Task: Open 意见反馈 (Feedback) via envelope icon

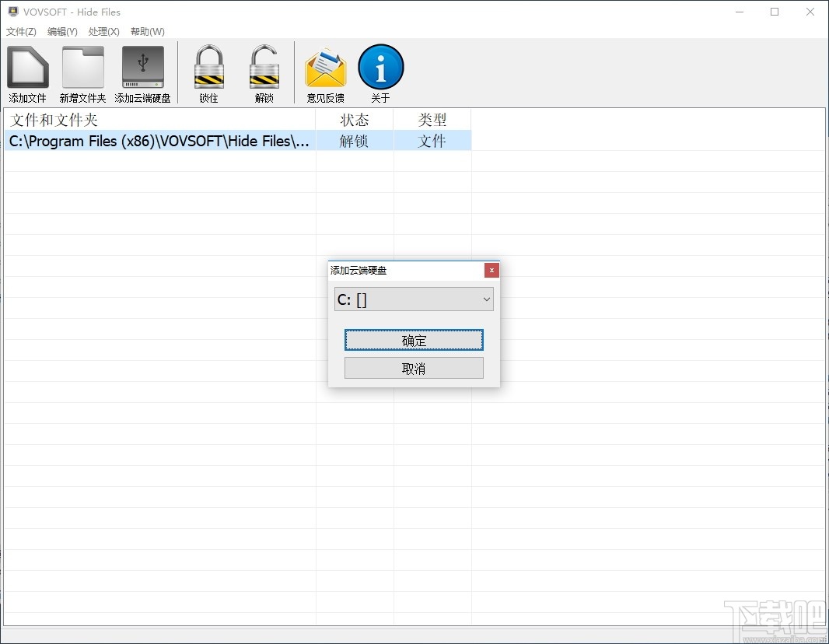Action: (x=326, y=70)
